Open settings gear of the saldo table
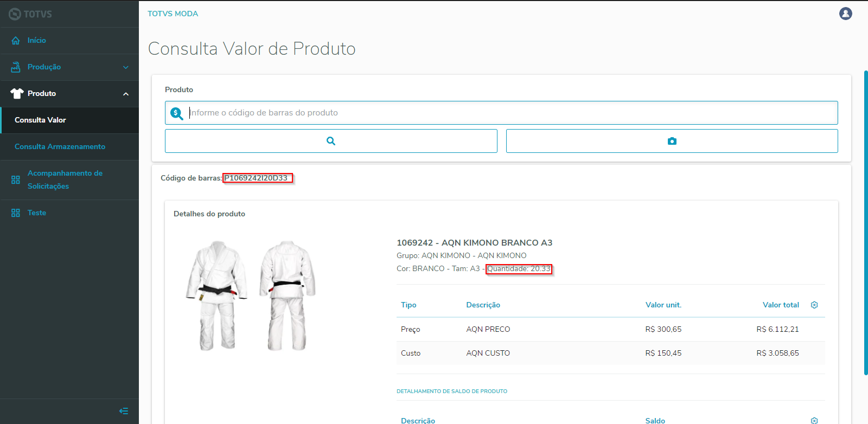 click(x=814, y=421)
